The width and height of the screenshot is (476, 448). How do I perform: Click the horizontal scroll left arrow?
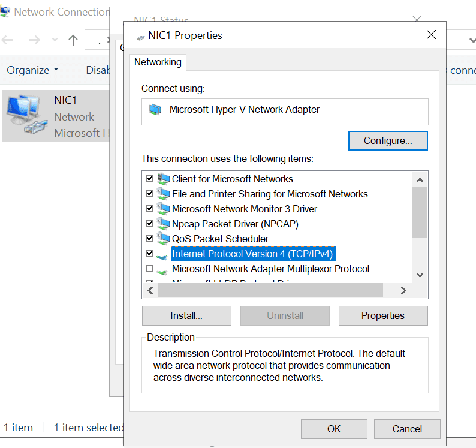tap(150, 291)
